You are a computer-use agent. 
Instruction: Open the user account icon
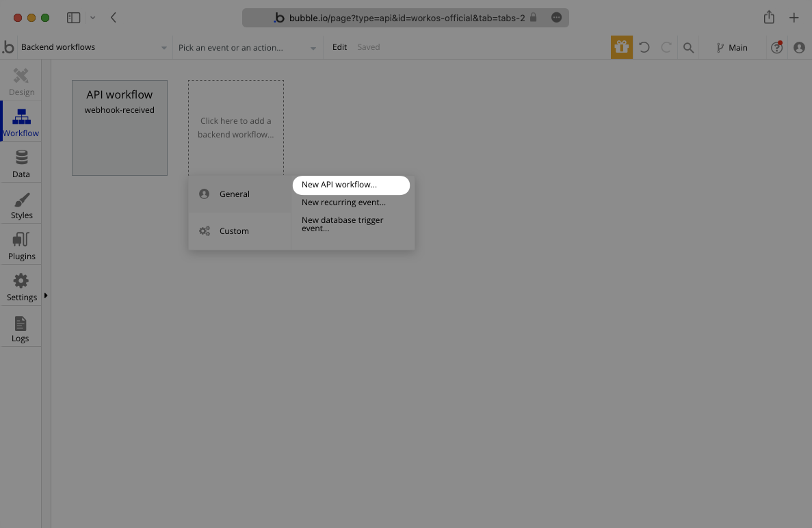799,47
